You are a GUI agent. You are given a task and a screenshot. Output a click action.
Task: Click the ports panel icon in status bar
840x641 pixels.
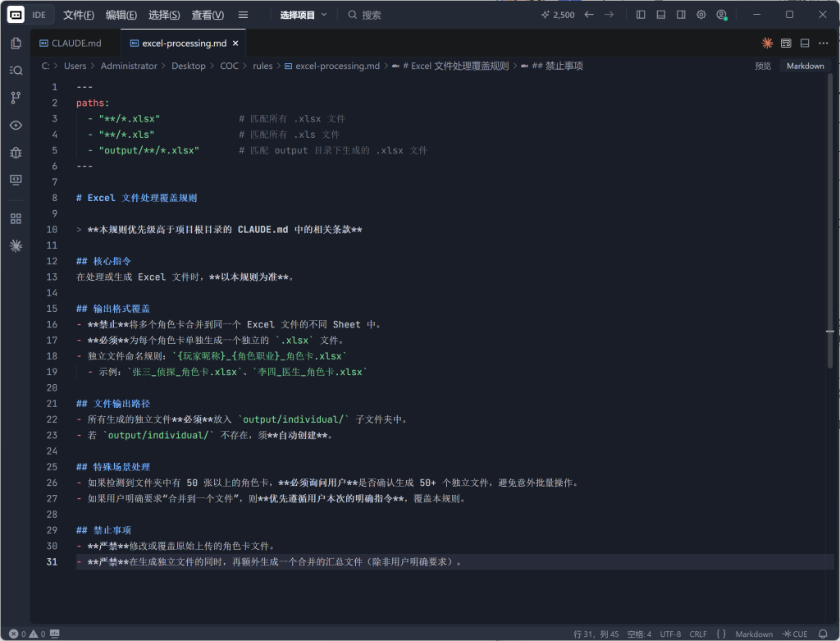(x=55, y=634)
